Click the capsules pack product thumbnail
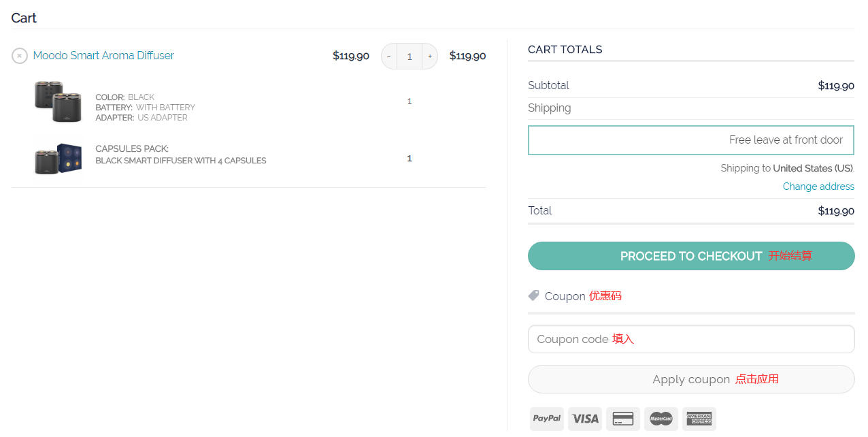The image size is (868, 437). [58, 159]
